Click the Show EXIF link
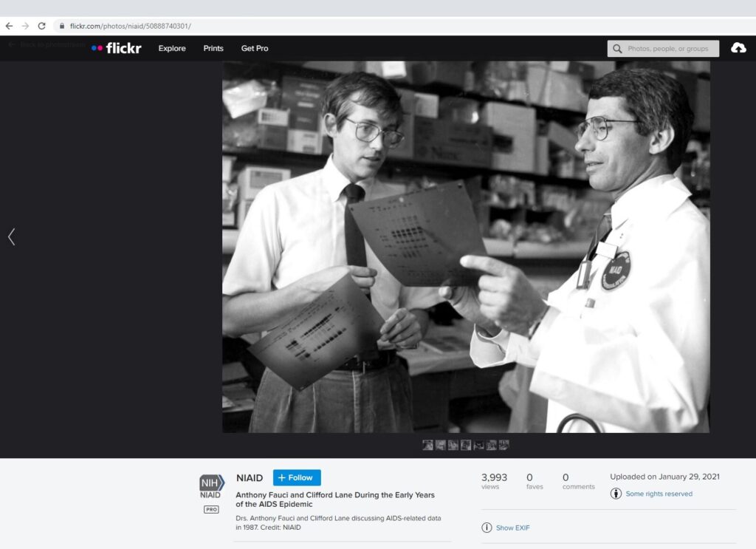756x549 pixels. point(512,528)
